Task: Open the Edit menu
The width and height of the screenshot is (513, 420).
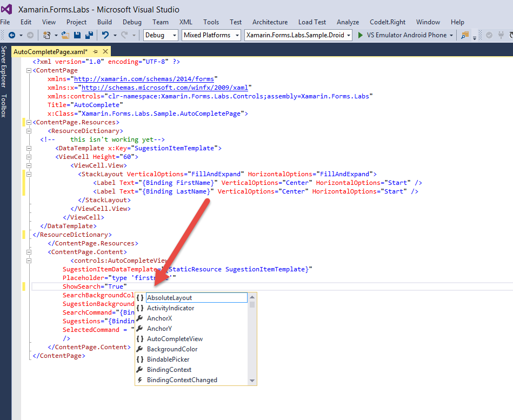Action: [26, 22]
